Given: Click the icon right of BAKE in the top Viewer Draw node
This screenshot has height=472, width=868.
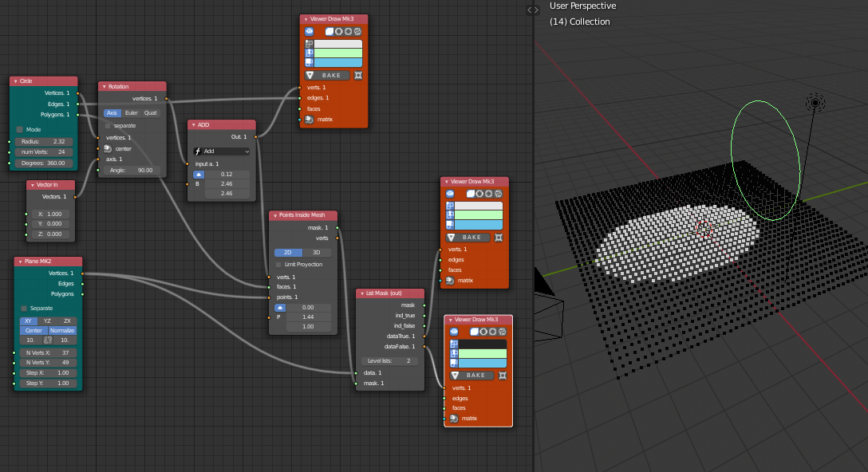Looking at the screenshot, I should [x=358, y=75].
